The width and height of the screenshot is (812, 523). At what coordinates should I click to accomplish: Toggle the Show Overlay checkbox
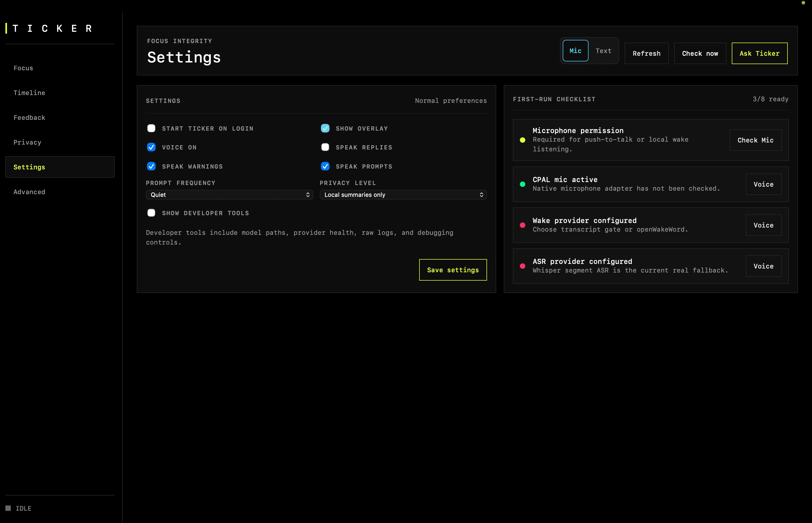click(325, 128)
